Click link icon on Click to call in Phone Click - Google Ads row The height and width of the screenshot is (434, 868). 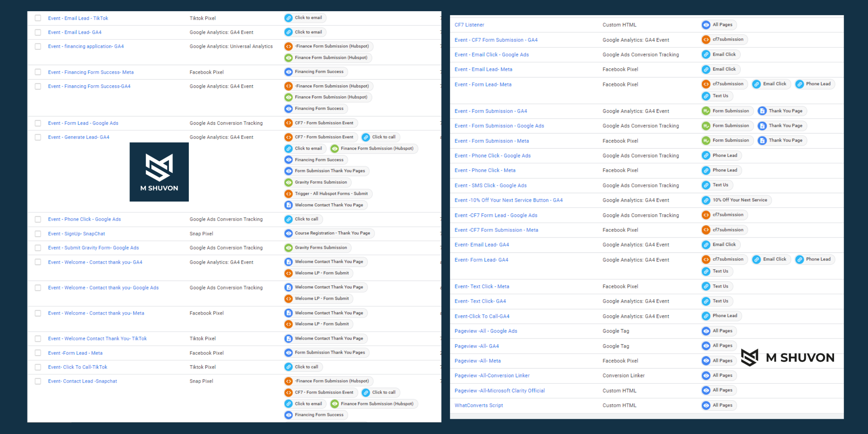(289, 219)
